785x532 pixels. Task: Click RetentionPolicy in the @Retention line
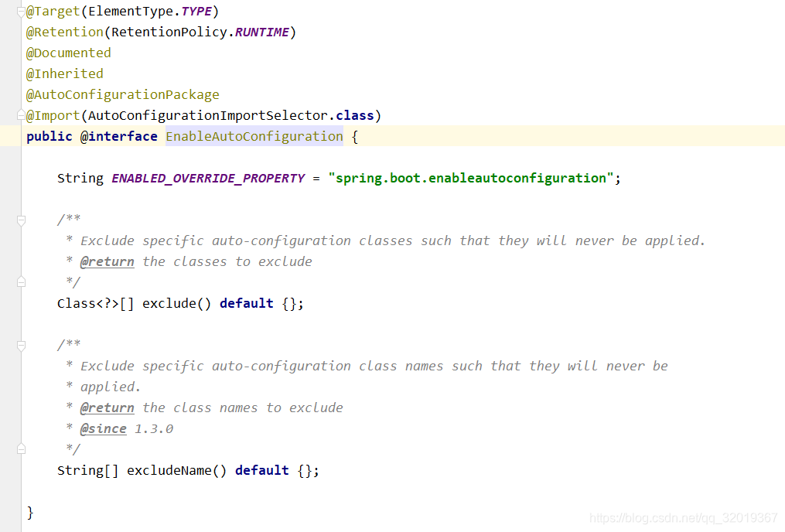click(169, 32)
